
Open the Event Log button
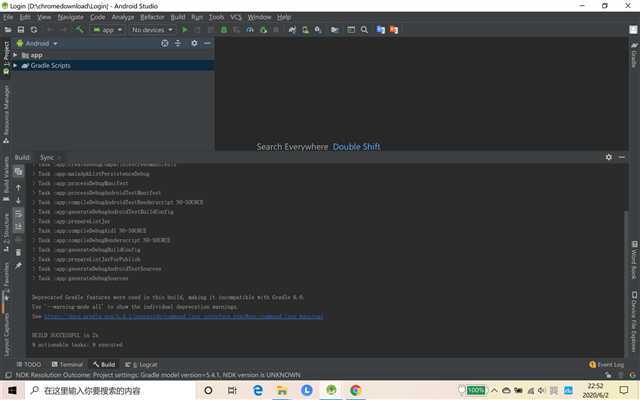coord(607,364)
